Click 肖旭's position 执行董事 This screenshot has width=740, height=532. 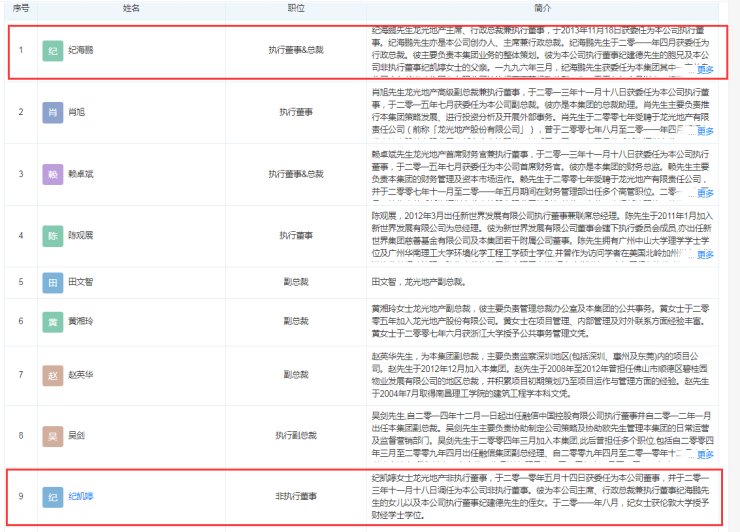(296, 112)
